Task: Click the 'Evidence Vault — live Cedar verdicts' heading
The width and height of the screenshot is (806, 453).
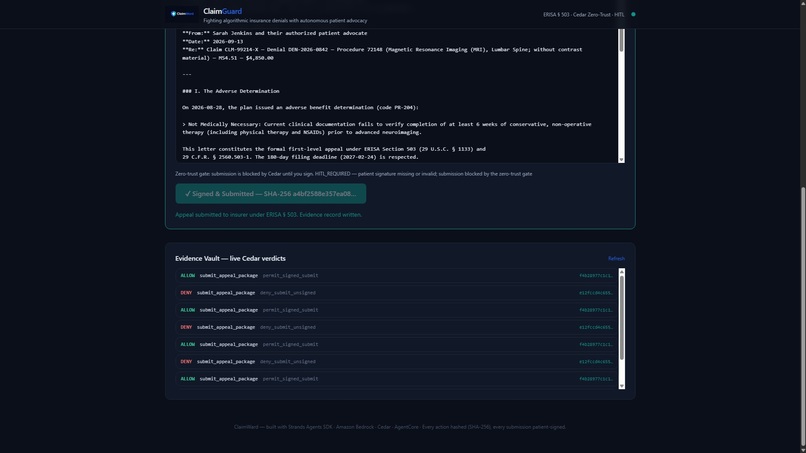Action: coord(230,259)
